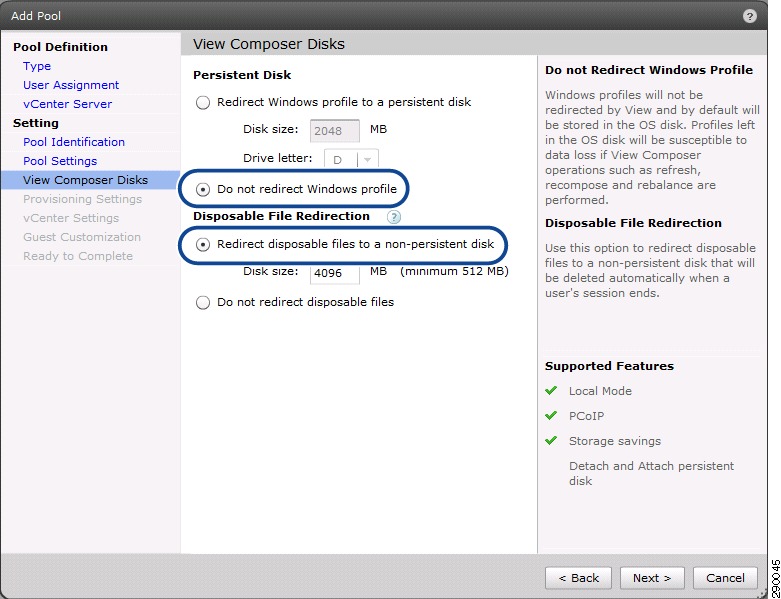Click the Supported Features heading
This screenshot has height=599, width=781.
pos(609,366)
